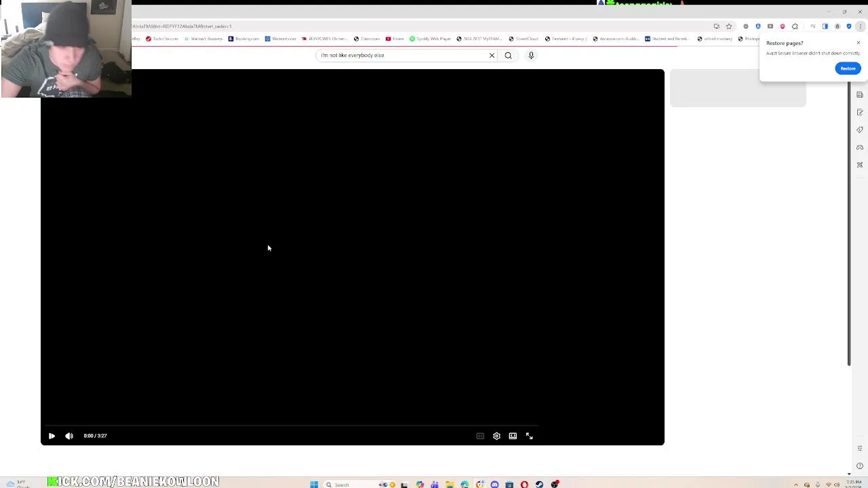Open the Walmart Business bookmark
The height and width of the screenshot is (488, 868).
point(203,39)
